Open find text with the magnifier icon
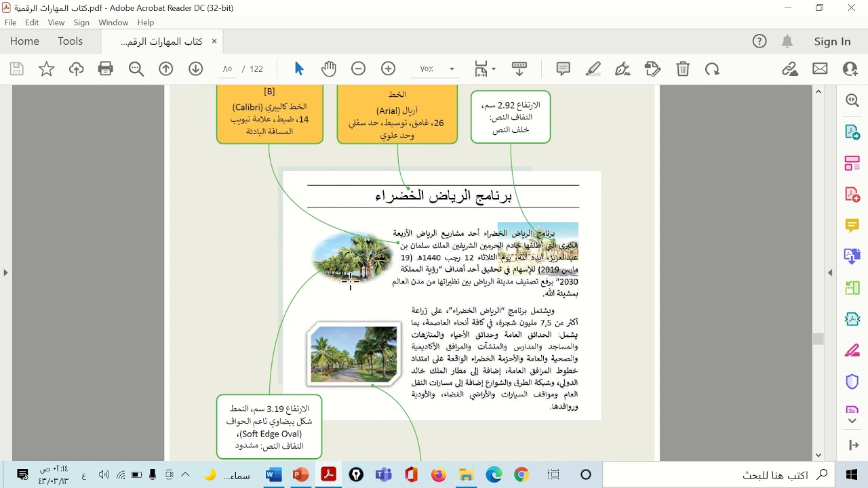The height and width of the screenshot is (488, 868). 136,68
